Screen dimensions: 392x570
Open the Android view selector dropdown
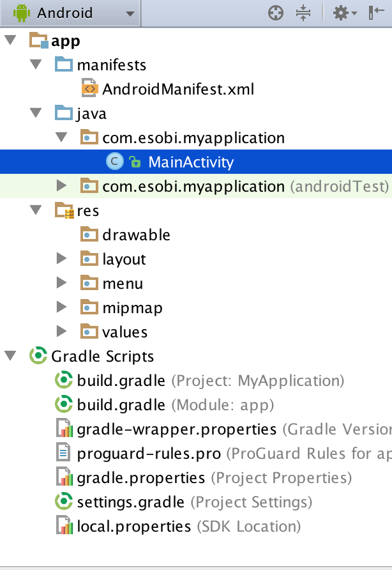pyautogui.click(x=75, y=13)
